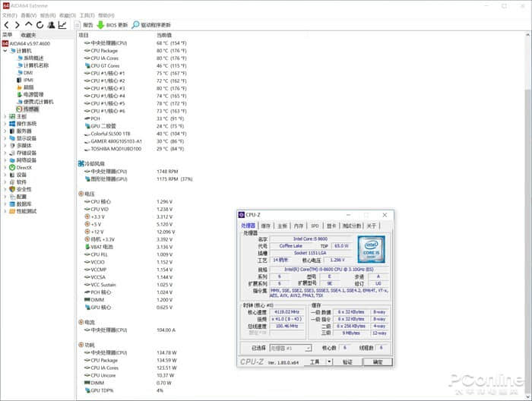Viewport: 532px width, 401px height.
Task: Open the 收藏(O) menu
Action: click(68, 15)
